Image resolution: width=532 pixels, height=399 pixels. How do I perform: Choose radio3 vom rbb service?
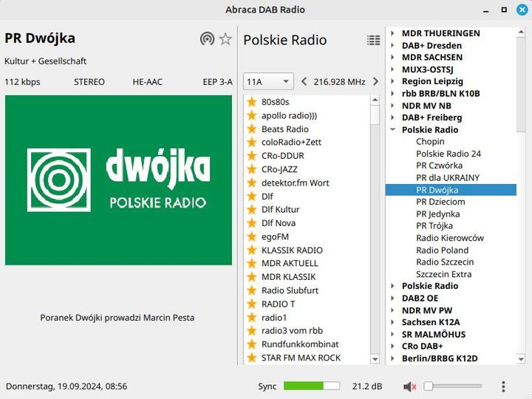[292, 331]
